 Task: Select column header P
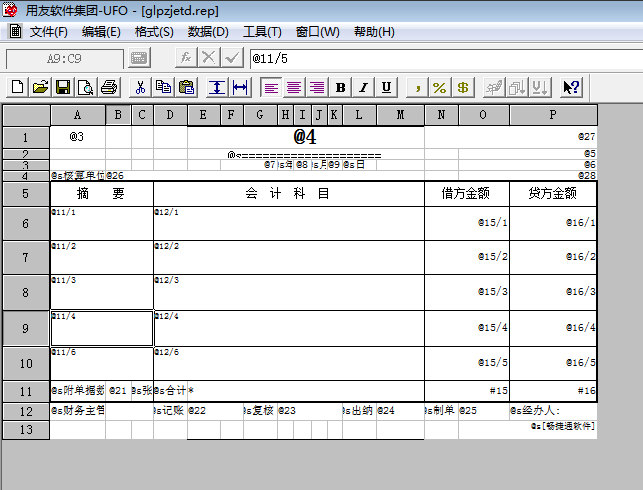(553, 115)
